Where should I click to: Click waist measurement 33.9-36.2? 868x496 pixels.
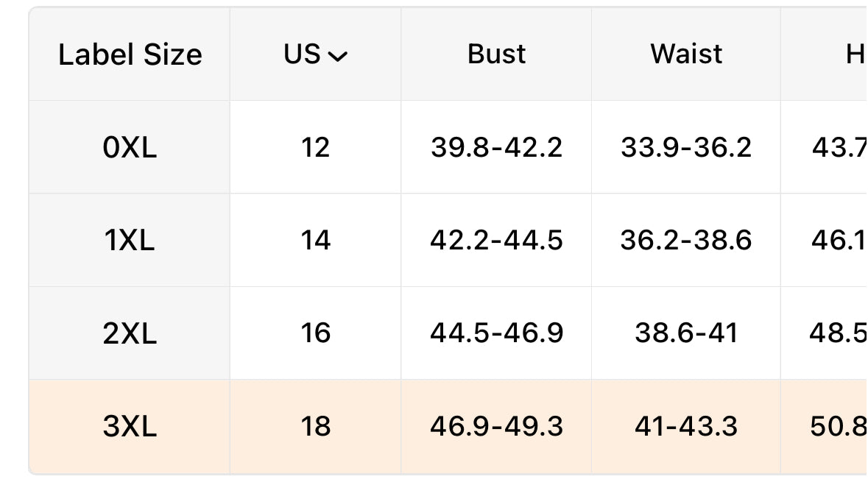[x=686, y=148]
